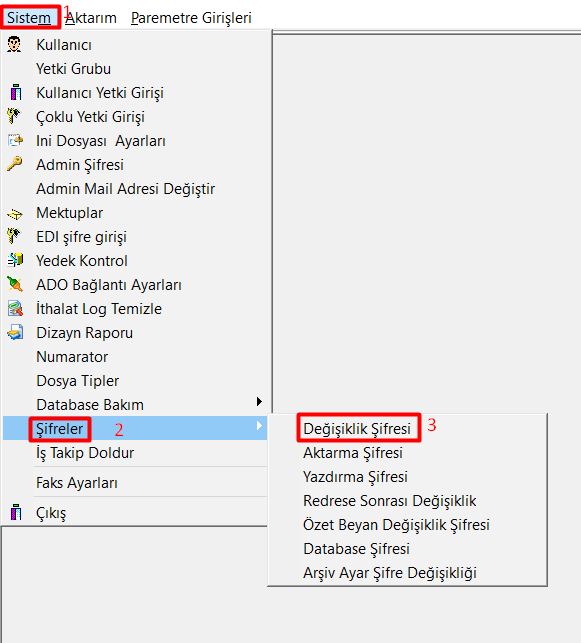Screen dimensions: 581x643
Task: Click the Çoklu Yetki Girişi keys icon
Action: pos(14,116)
